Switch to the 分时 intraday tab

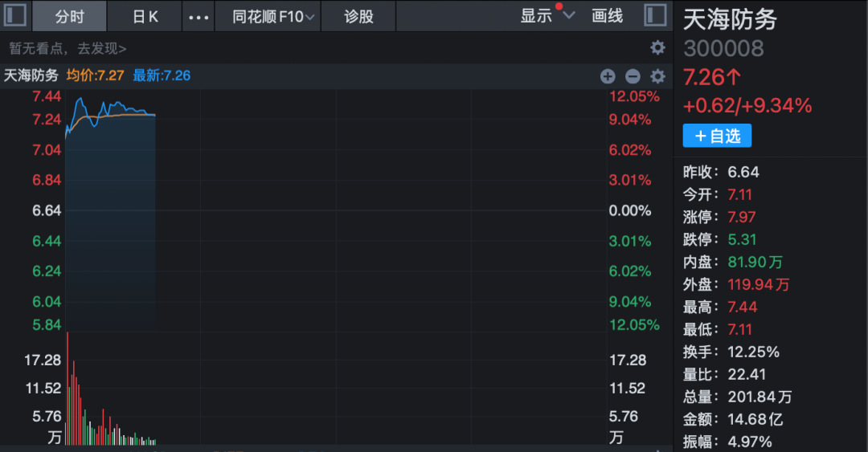point(70,17)
